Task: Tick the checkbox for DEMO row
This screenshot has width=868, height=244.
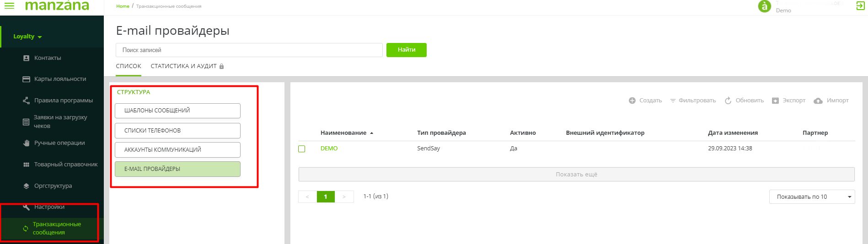Action: click(302, 149)
